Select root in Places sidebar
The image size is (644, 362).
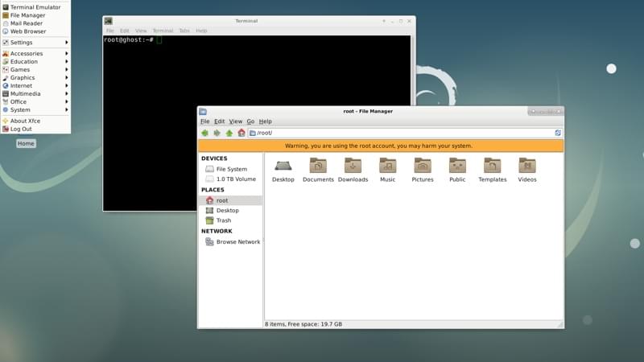(x=230, y=200)
